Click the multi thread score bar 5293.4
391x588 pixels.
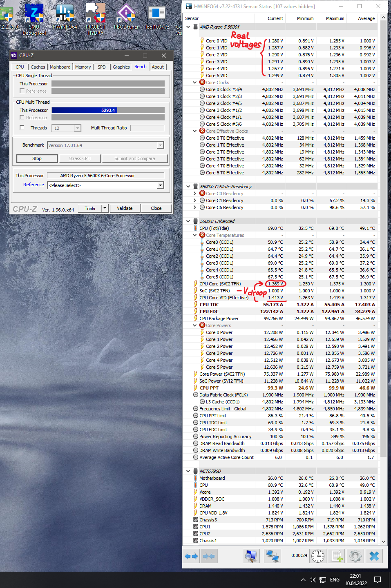pos(108,110)
